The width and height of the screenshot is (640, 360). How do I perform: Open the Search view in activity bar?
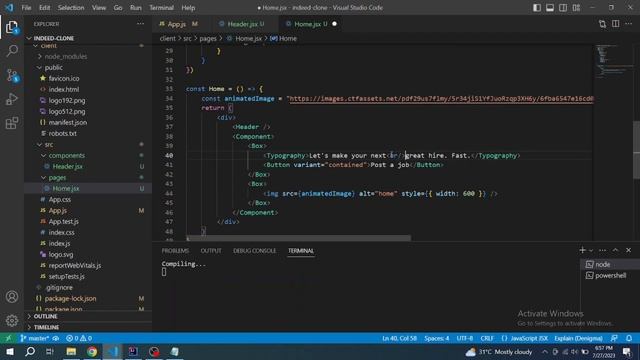[12, 51]
